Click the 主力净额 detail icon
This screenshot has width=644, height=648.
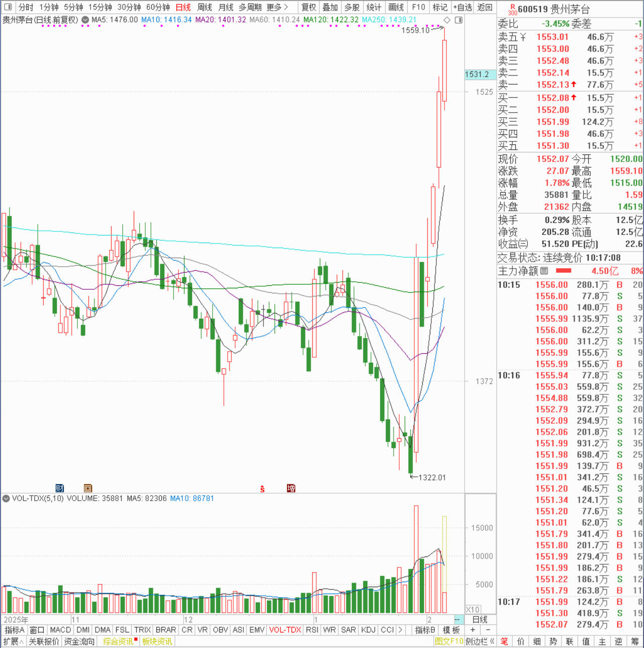point(544,271)
